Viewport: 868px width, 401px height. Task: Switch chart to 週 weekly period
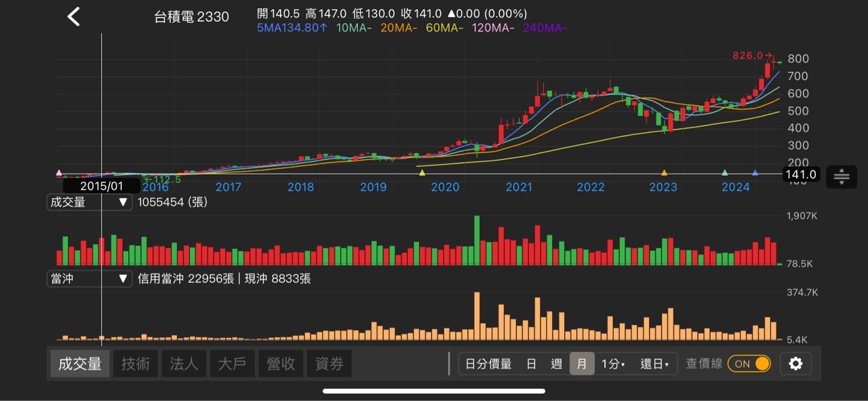556,364
